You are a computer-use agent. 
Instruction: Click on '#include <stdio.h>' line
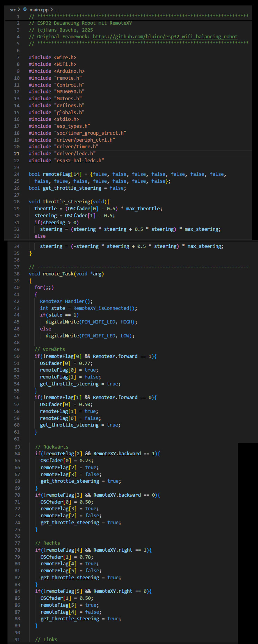54,119
